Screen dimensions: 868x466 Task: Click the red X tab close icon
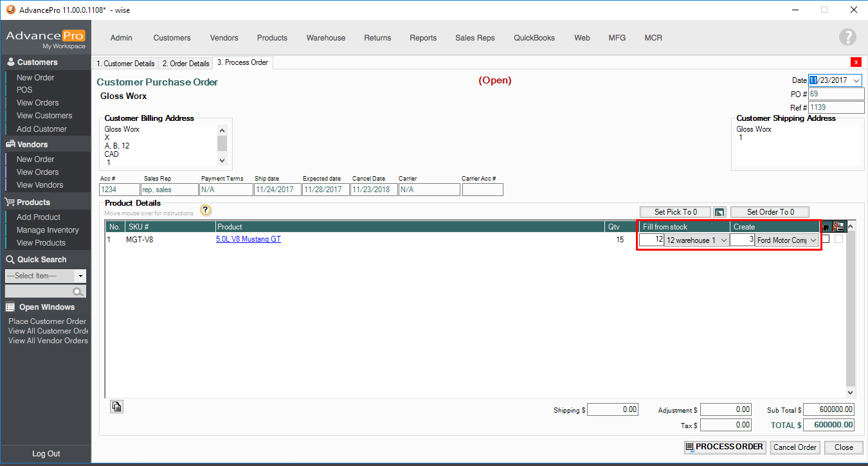(x=856, y=62)
